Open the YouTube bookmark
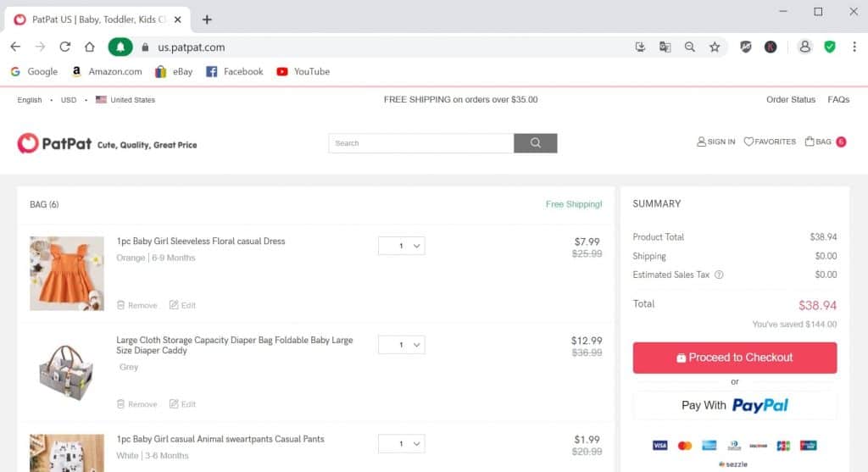Image resolution: width=868 pixels, height=472 pixels. [x=303, y=71]
